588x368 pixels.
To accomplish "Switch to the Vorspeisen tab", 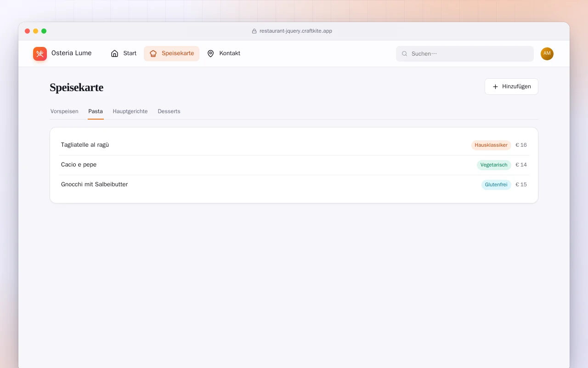I will 64,111.
